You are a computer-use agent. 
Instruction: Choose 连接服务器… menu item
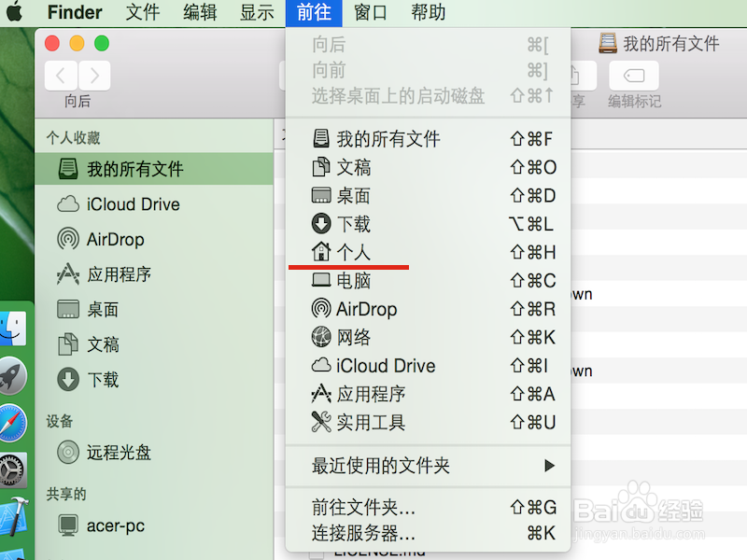428,533
